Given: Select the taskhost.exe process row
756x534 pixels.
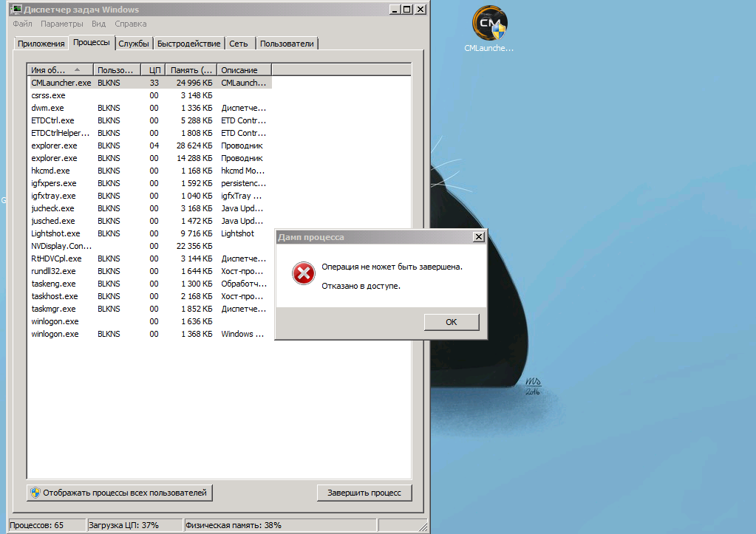Looking at the screenshot, I should [150, 296].
